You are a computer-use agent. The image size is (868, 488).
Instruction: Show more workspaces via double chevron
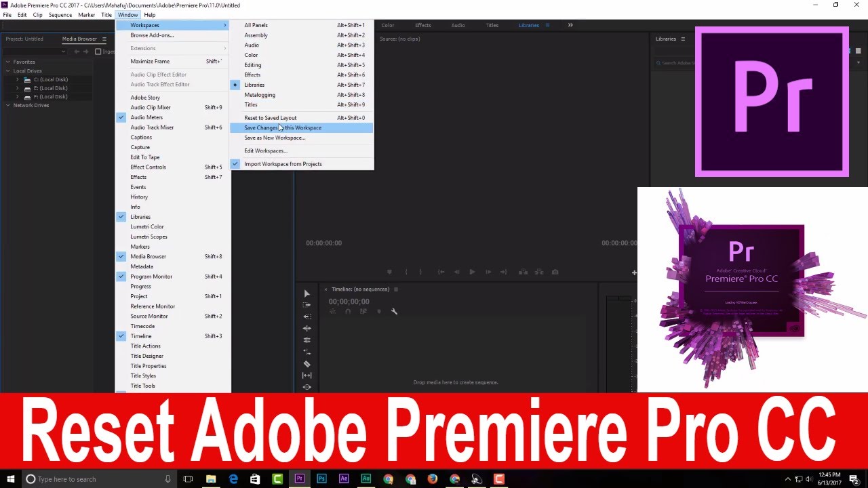(570, 25)
